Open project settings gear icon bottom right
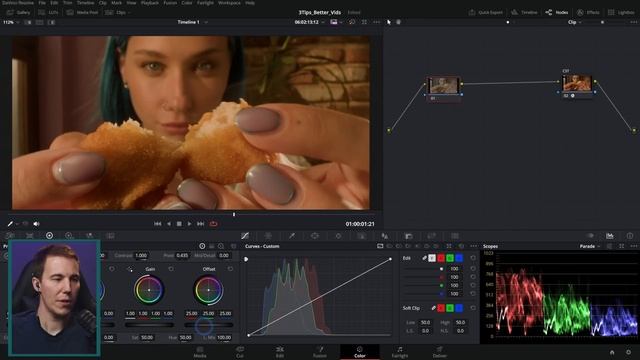 [x=629, y=352]
